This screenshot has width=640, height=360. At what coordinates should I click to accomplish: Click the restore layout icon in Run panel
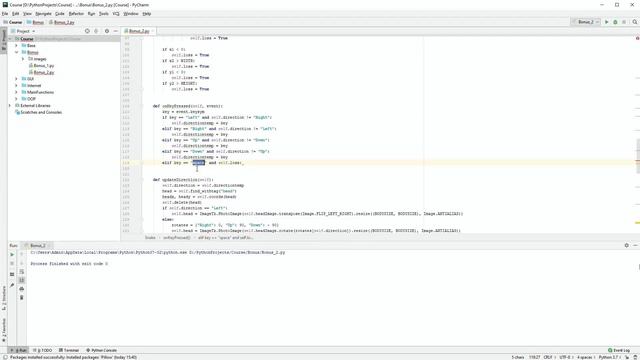[12, 274]
